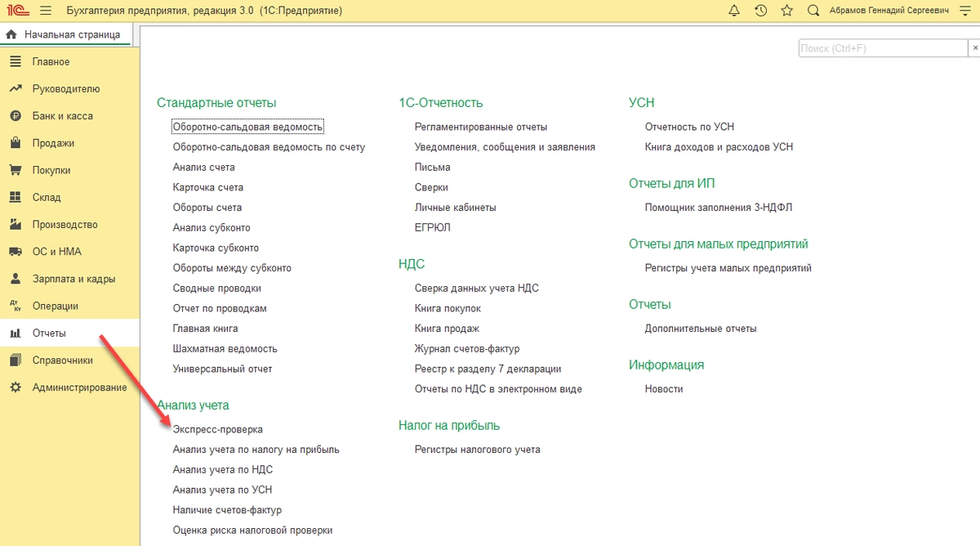
Task: Open the ЕГРЮЛ link
Action: click(x=432, y=227)
